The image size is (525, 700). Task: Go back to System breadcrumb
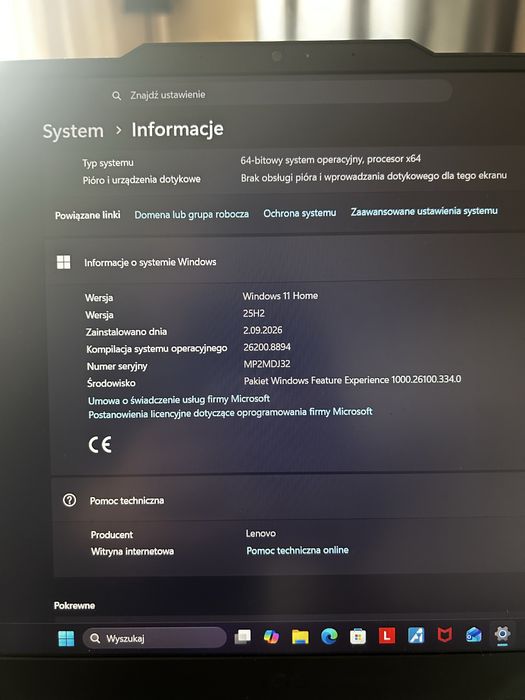(73, 131)
